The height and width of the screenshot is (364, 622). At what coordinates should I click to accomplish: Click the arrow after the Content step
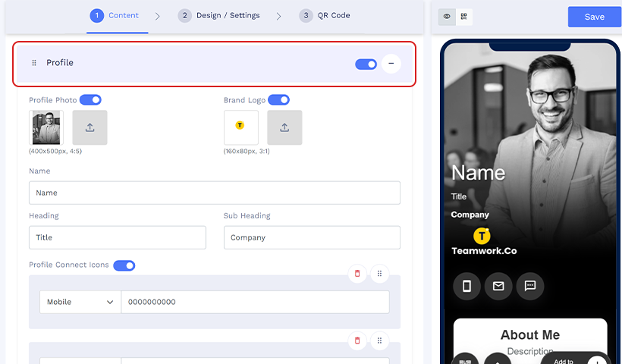(158, 16)
